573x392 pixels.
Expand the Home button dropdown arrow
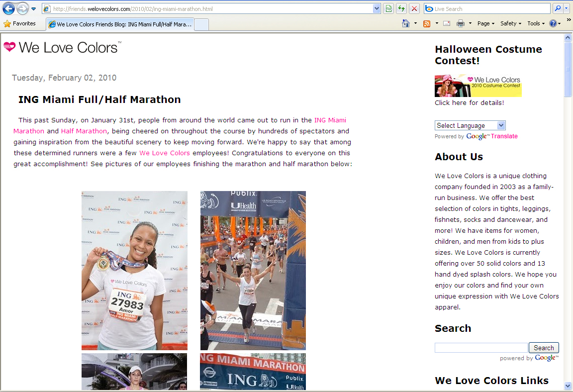point(415,23)
